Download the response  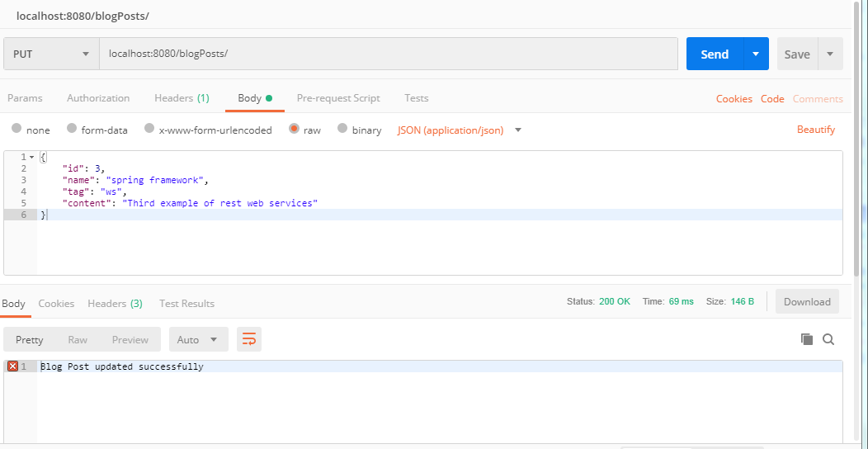click(x=807, y=302)
